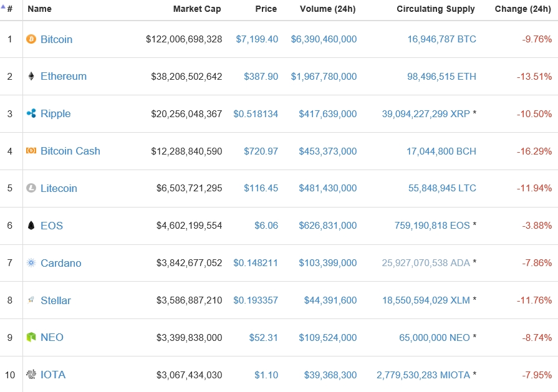Sort by Market Cap column header
Viewport: 558px width, 392px height.
tap(197, 9)
